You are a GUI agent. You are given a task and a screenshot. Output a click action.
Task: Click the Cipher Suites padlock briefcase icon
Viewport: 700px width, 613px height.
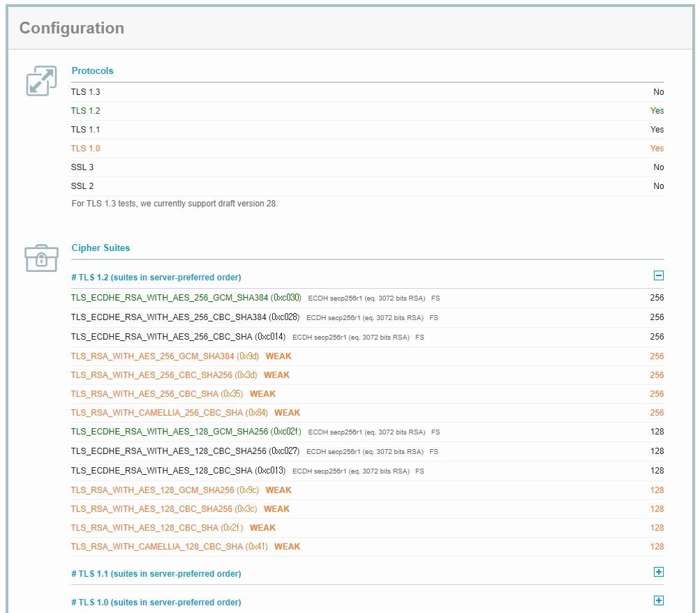pos(41,258)
